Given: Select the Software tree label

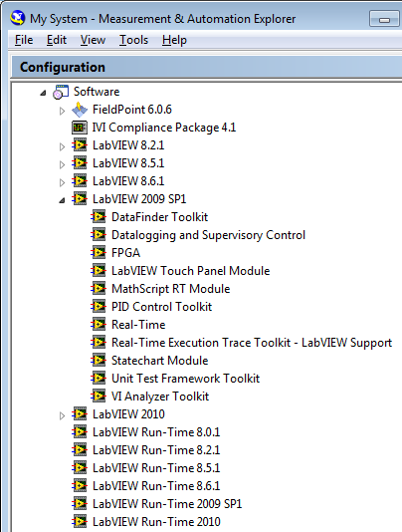Looking at the screenshot, I should 97,92.
